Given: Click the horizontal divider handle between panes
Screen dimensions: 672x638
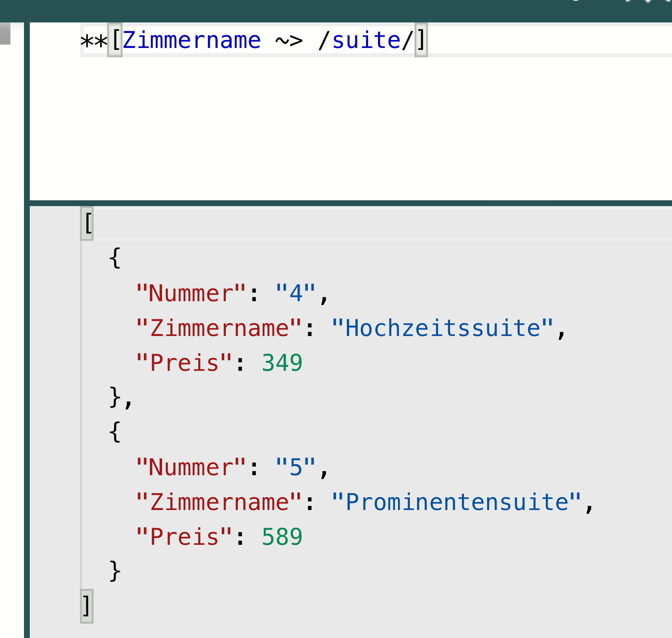Looking at the screenshot, I should tap(522, 203).
